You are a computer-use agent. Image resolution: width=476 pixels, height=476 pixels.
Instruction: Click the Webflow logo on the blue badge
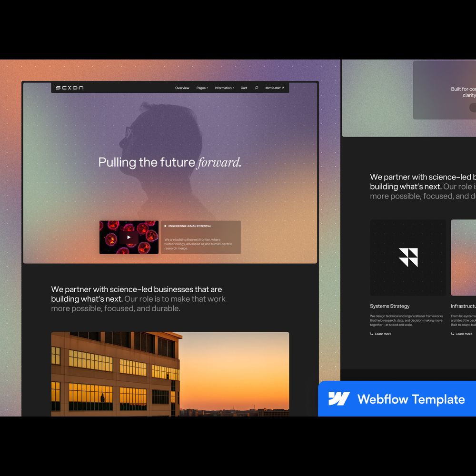coord(339,399)
